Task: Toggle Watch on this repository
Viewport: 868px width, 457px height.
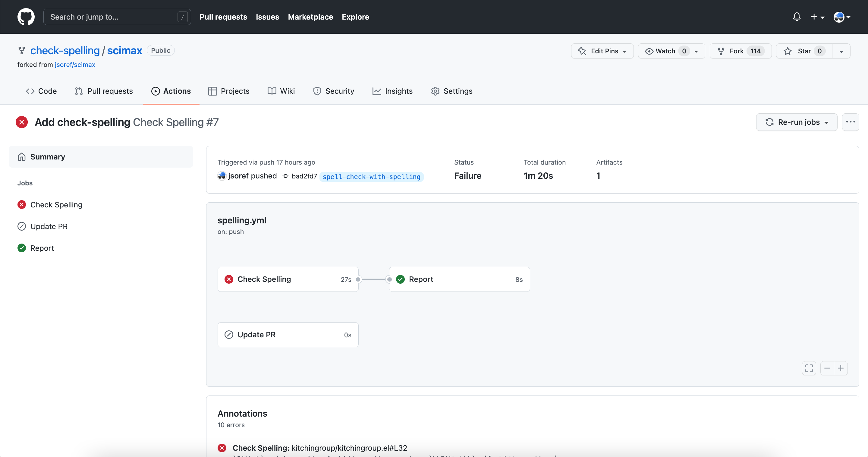Action: 665,51
